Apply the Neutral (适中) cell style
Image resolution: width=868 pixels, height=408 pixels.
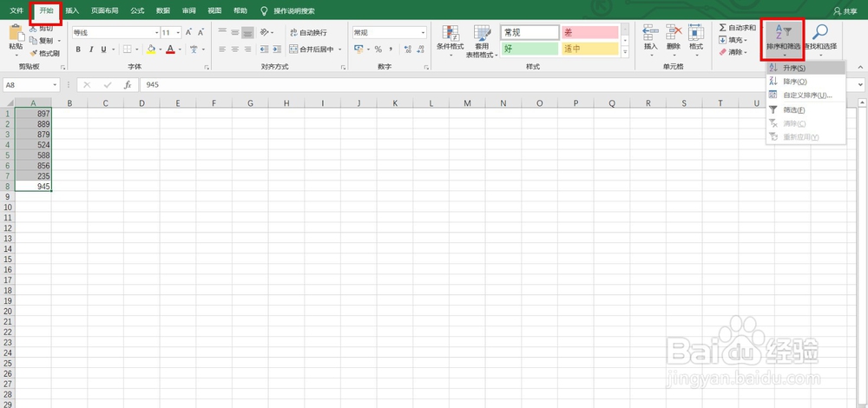[x=589, y=49]
